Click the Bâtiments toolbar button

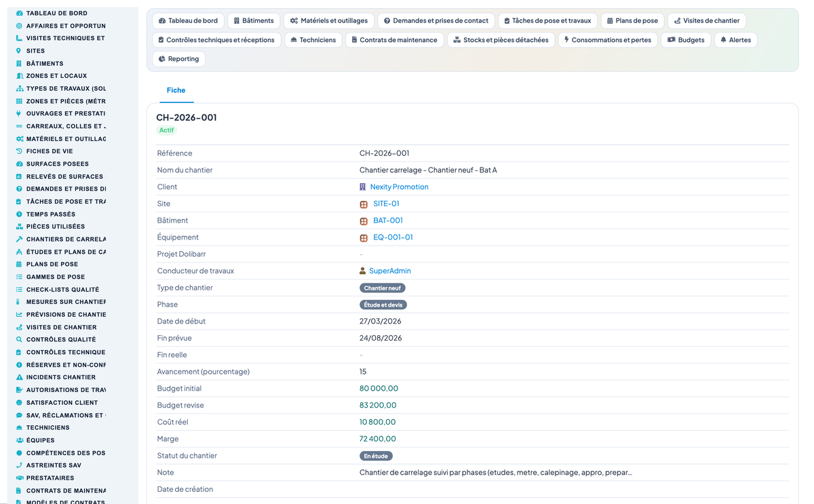pos(254,21)
